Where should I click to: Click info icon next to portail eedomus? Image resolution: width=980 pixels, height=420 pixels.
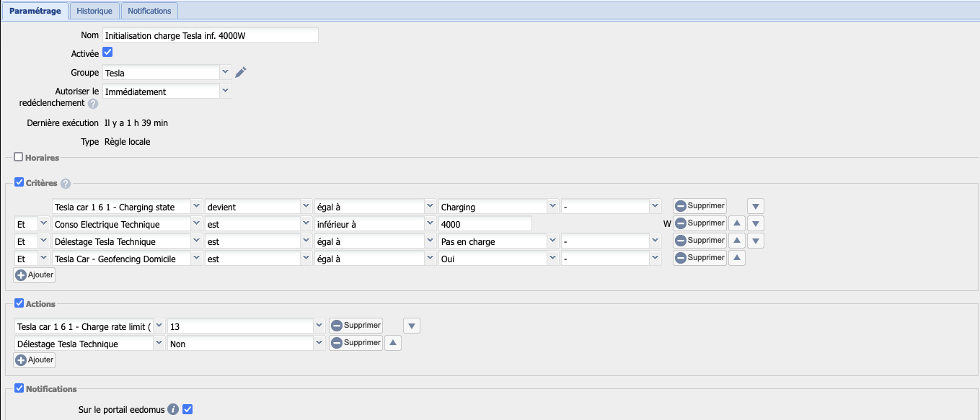tap(173, 410)
